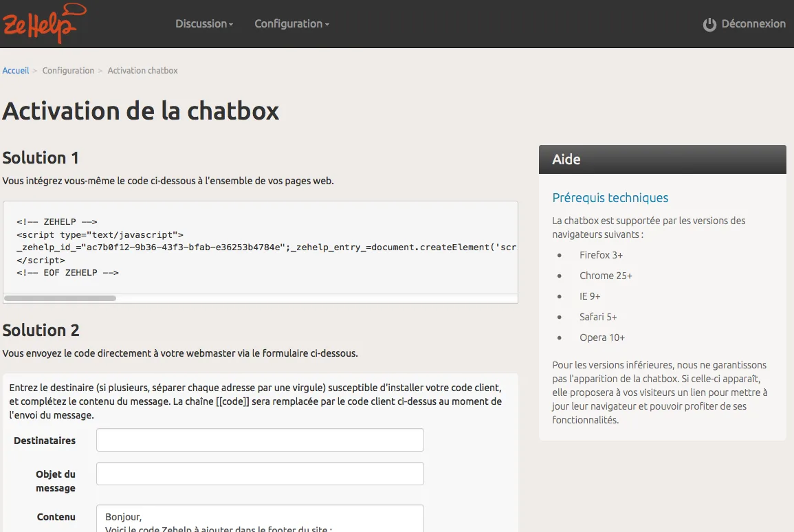This screenshot has width=794, height=532.
Task: Click the Prérequis techniques heading
Action: point(610,198)
